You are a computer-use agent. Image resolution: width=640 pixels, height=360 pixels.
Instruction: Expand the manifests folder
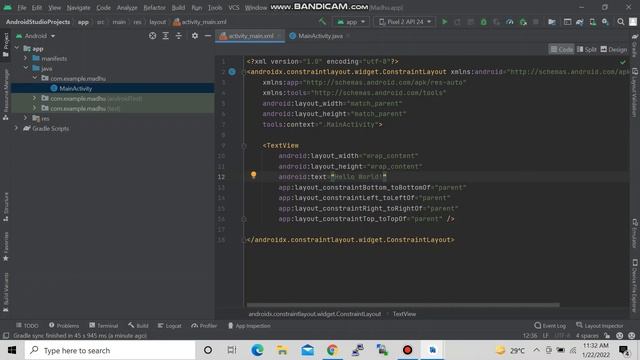[26, 58]
